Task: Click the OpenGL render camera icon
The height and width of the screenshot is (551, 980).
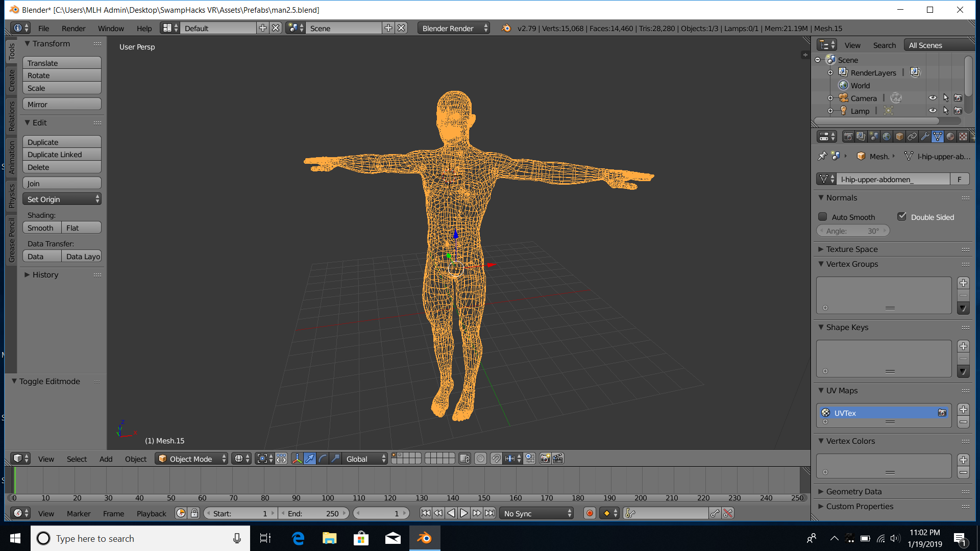Action: pyautogui.click(x=545, y=459)
